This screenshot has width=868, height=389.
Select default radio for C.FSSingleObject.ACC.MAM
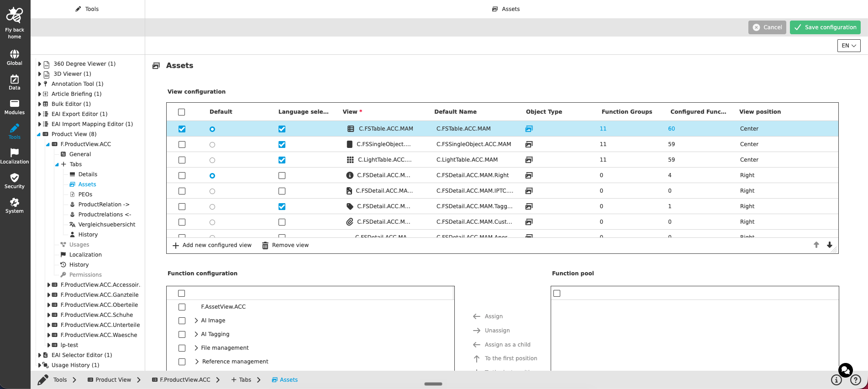pyautogui.click(x=212, y=145)
